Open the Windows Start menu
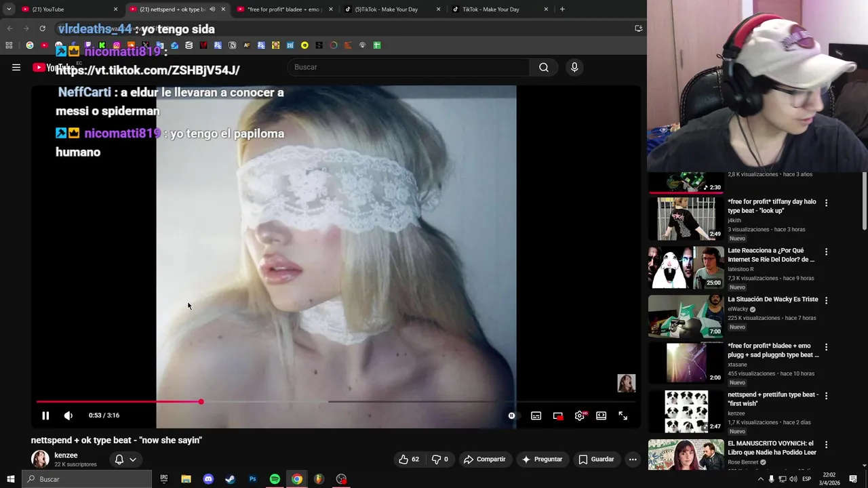The image size is (868, 488). pos(10,479)
